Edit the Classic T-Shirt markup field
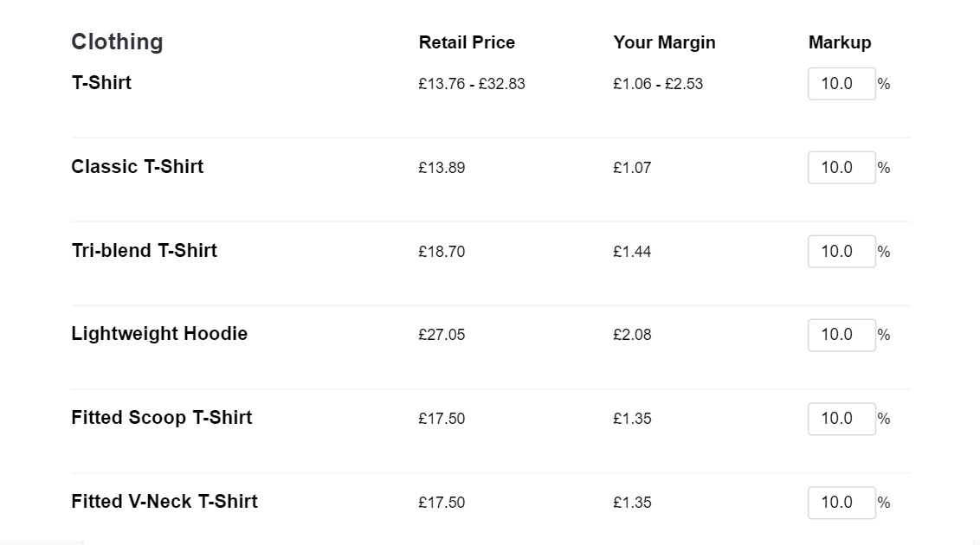The image size is (980, 545). [x=841, y=167]
